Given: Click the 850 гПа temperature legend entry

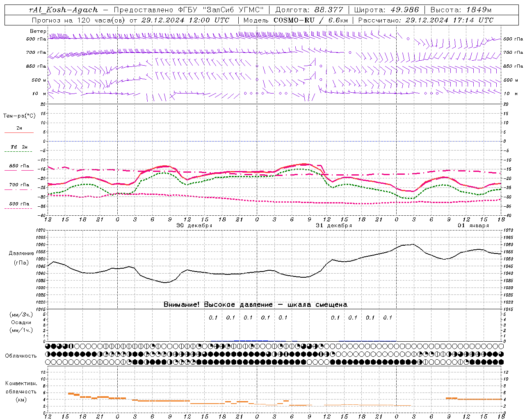Looking at the screenshot, I should click(19, 166).
